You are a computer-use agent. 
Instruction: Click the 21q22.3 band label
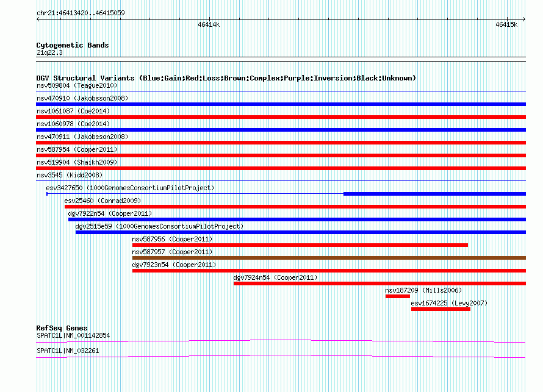point(49,52)
